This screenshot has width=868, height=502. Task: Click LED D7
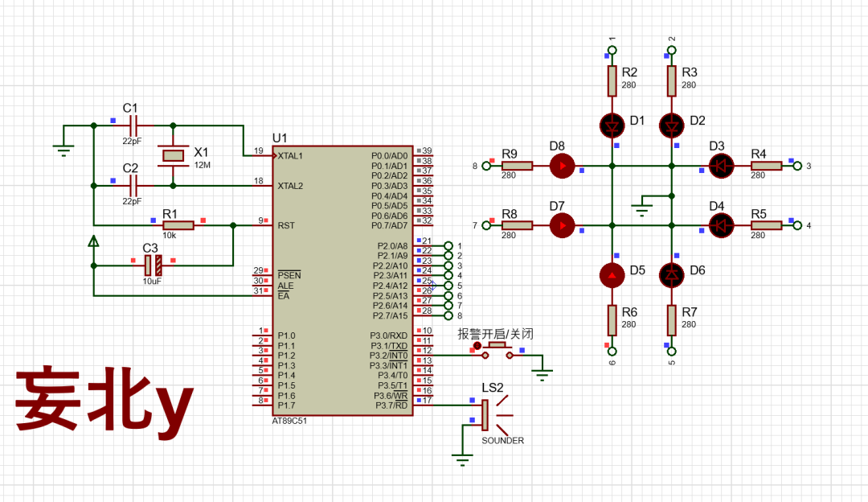pos(562,225)
